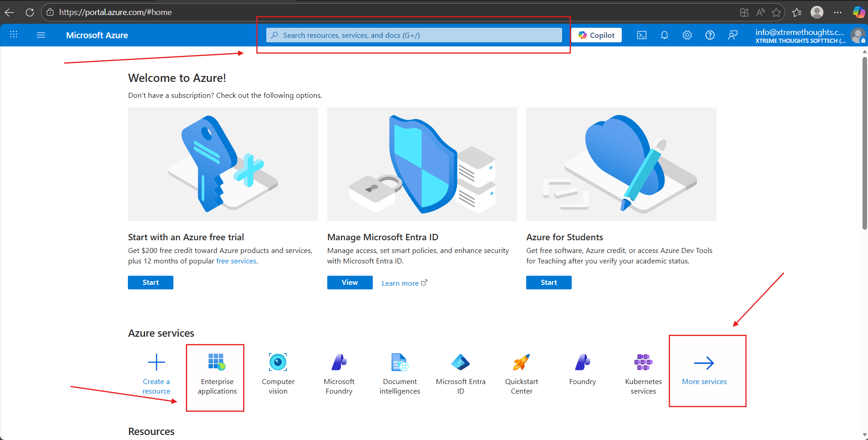Open favorites bar star list toggle
868x440 pixels.
point(797,12)
